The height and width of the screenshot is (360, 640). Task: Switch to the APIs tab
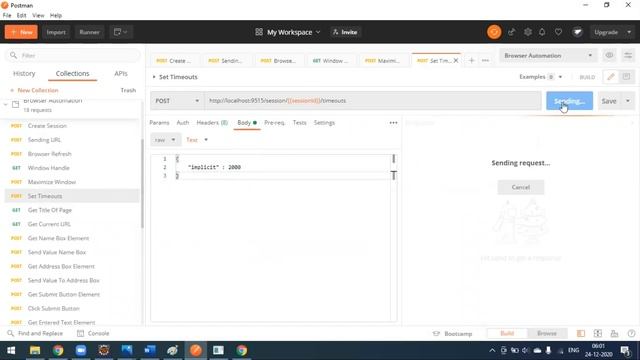tap(121, 73)
